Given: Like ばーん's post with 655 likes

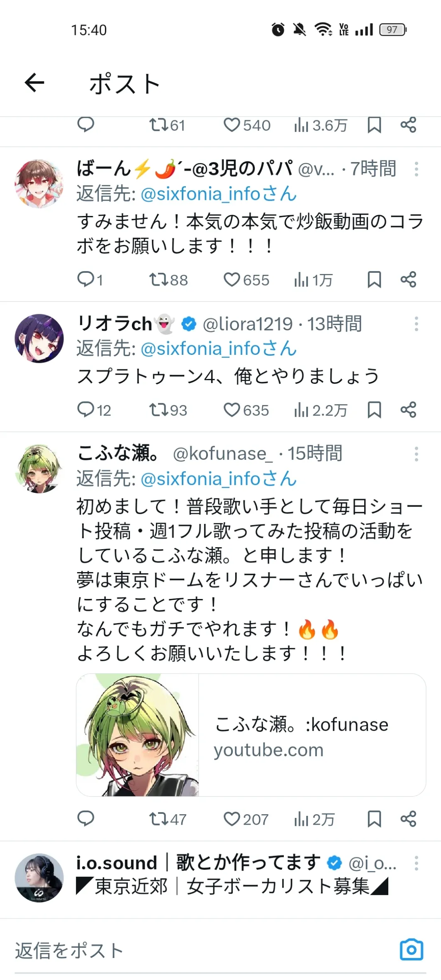Looking at the screenshot, I should click(232, 280).
